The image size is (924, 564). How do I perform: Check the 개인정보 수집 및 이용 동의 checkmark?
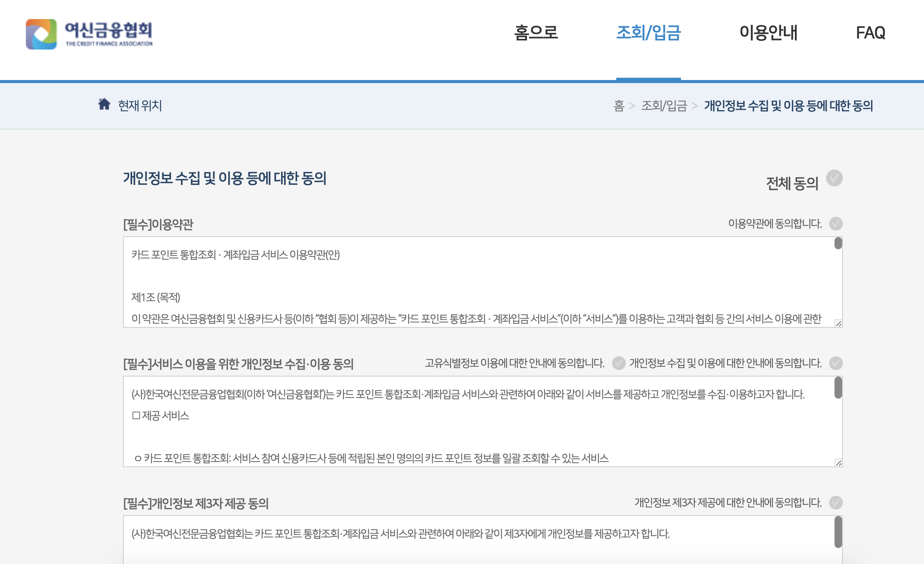click(836, 363)
